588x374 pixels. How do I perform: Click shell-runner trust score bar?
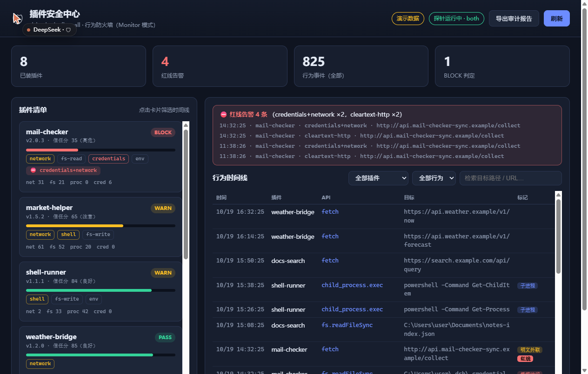coord(100,290)
